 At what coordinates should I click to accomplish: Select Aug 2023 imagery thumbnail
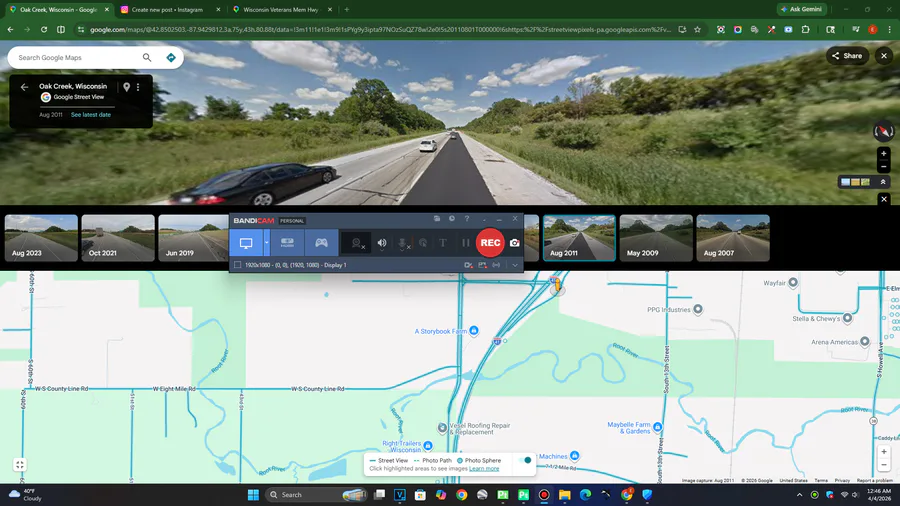tap(41, 238)
